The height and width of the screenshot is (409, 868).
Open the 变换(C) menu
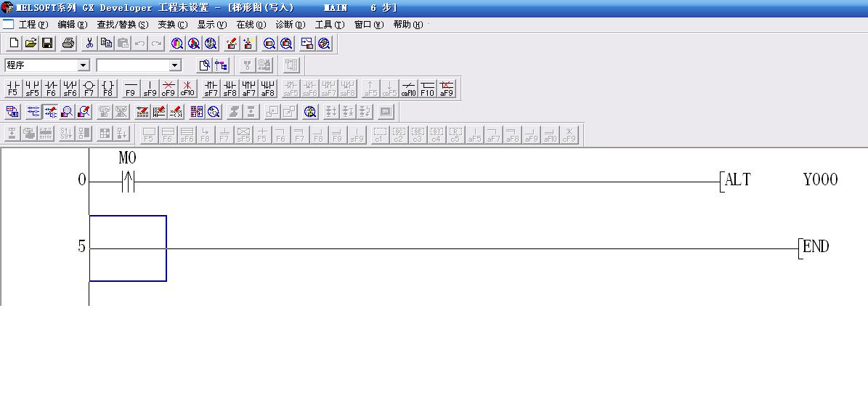pyautogui.click(x=172, y=24)
